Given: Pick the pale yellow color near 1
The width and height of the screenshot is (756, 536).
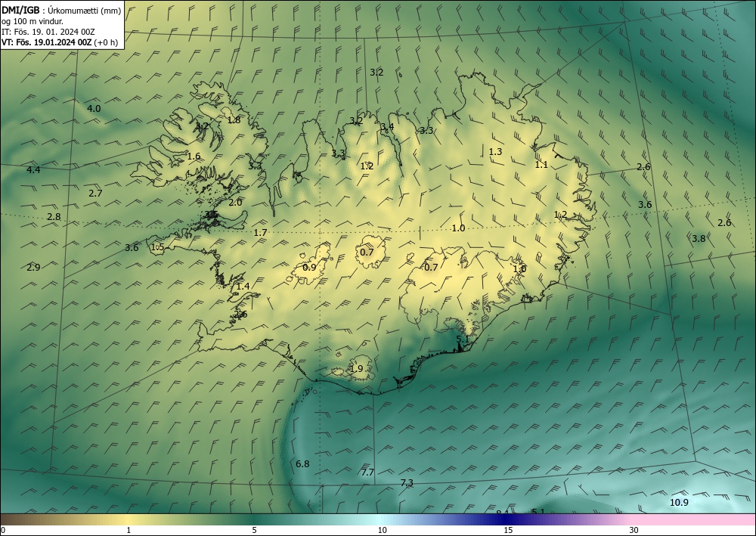Looking at the screenshot, I should 129,519.
